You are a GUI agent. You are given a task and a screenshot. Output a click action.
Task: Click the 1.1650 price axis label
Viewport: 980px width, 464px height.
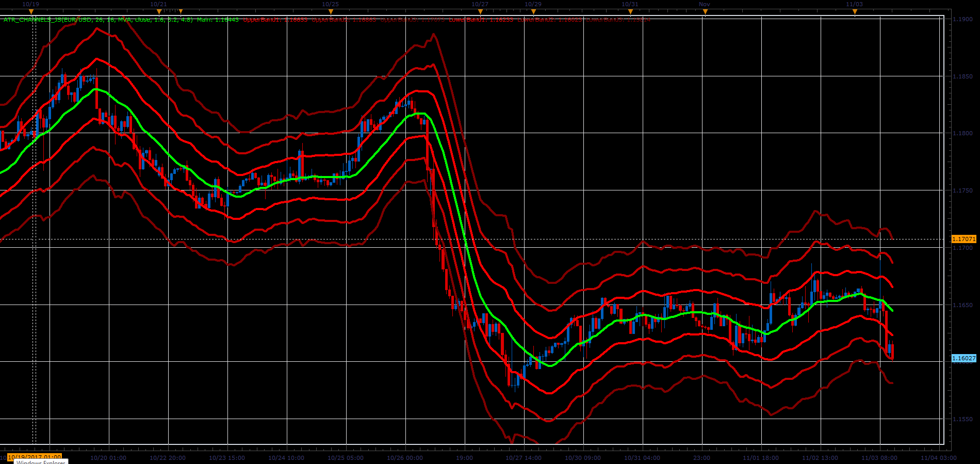click(x=962, y=305)
